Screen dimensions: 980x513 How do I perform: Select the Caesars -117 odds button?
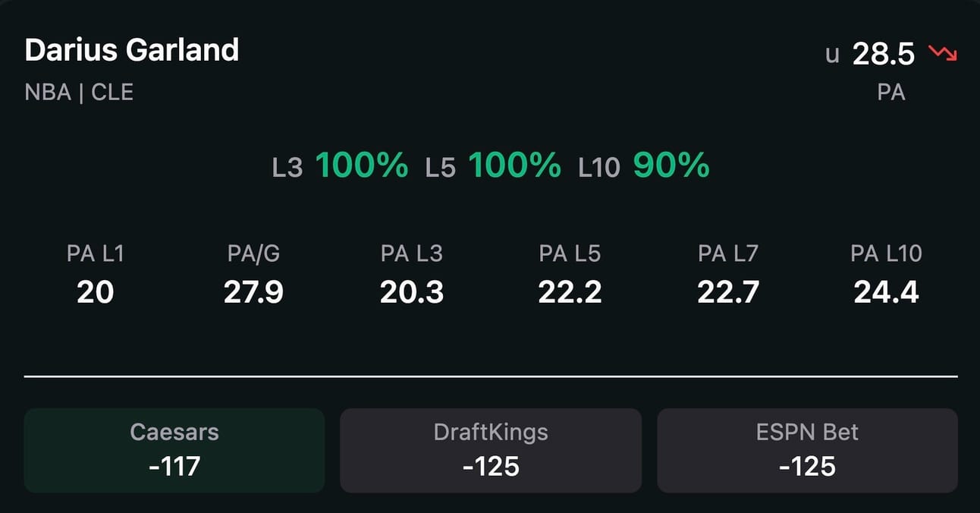tap(174, 451)
